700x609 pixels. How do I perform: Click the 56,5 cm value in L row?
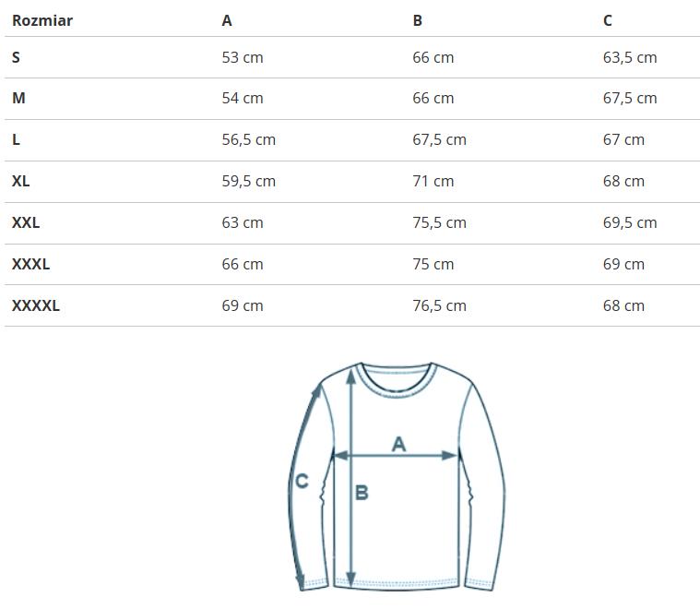(249, 139)
